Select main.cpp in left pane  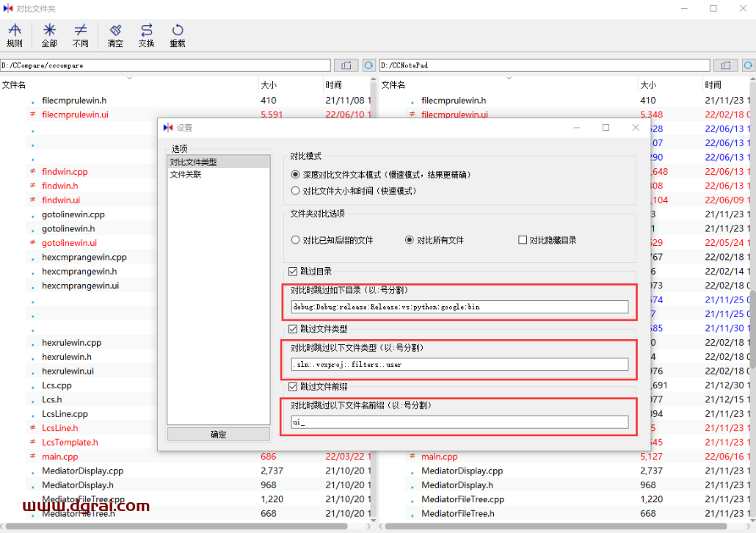coord(59,457)
